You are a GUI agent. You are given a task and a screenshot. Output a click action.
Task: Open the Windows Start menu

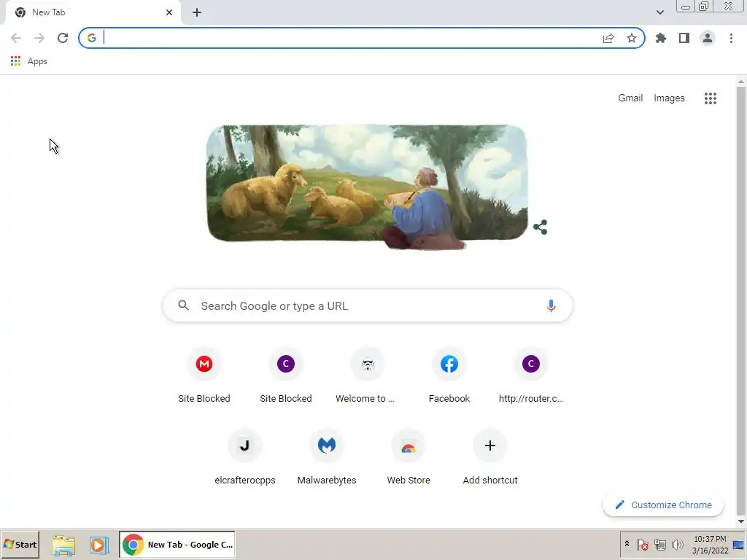coord(20,544)
